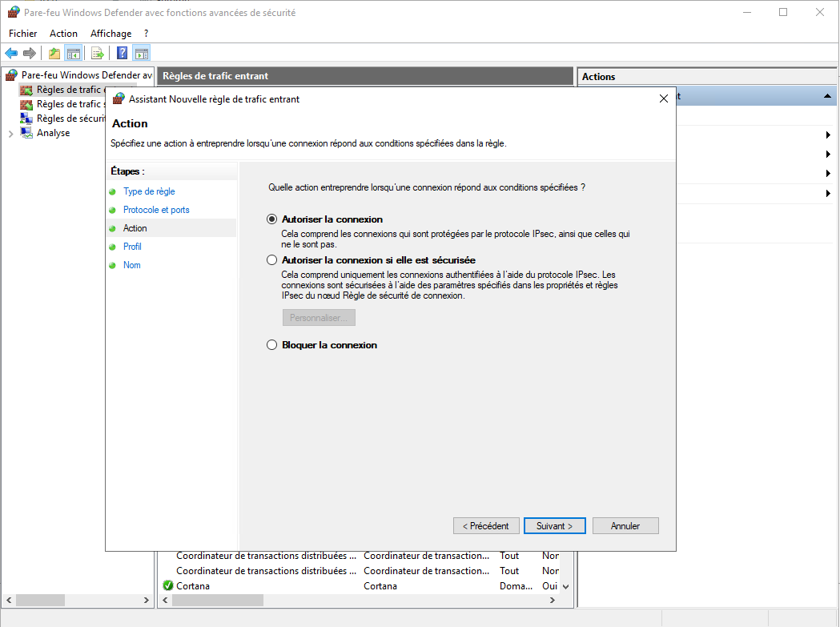Click tree pane scroll right arrow
The image size is (840, 627).
tap(147, 601)
